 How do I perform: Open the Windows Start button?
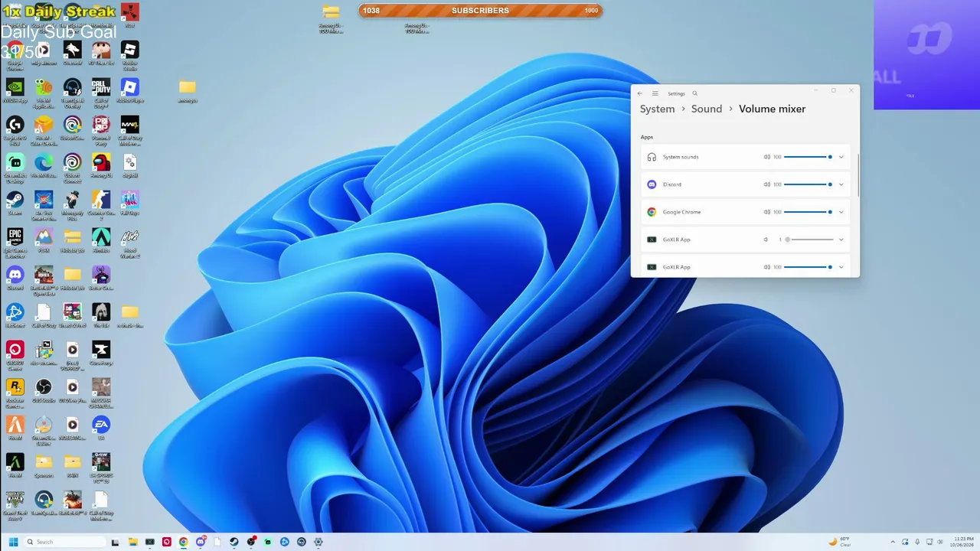pos(13,542)
